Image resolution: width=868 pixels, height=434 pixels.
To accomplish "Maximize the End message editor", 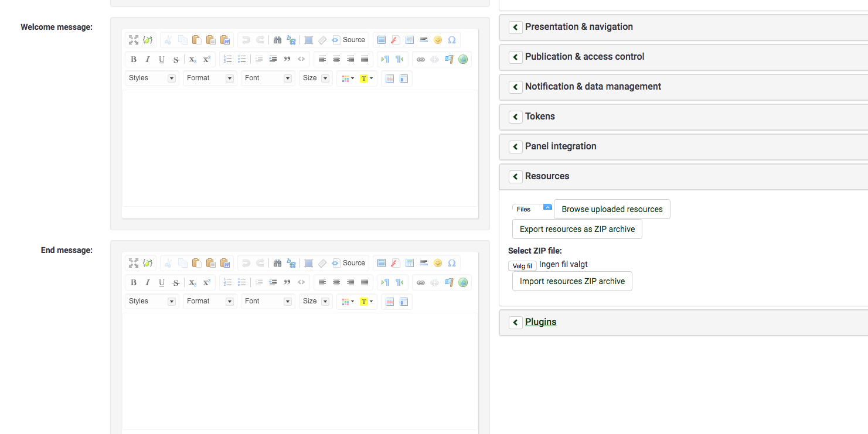I will point(134,263).
